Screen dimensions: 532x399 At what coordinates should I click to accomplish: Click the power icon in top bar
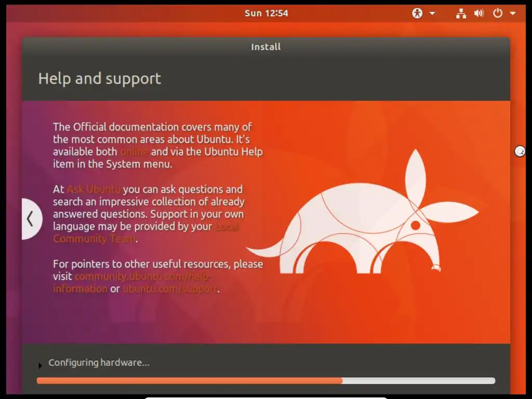click(x=497, y=13)
